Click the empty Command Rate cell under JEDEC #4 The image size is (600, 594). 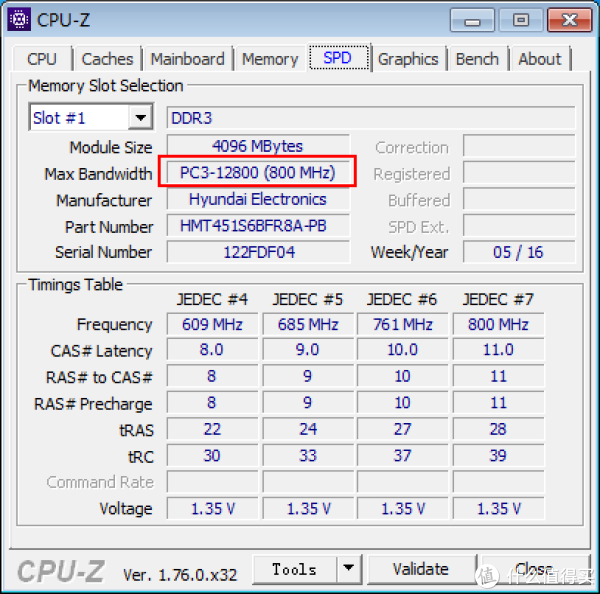pyautogui.click(x=212, y=482)
